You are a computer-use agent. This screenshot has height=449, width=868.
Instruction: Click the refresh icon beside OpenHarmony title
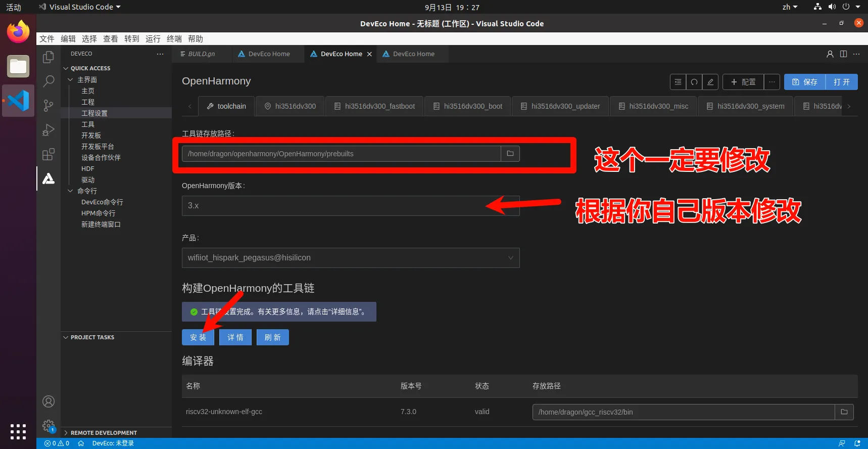pyautogui.click(x=694, y=82)
